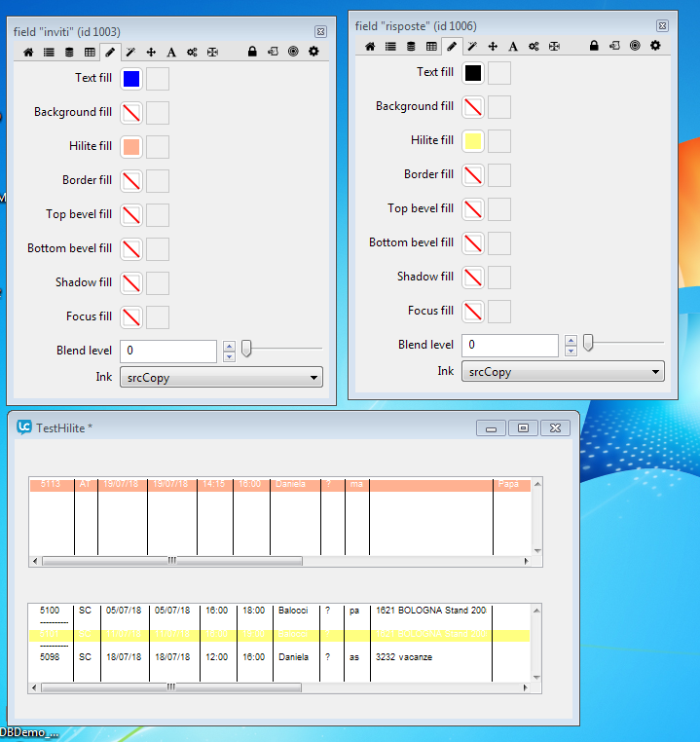Open the Table pane in risposte inspector
The height and width of the screenshot is (742, 700).
pos(431,47)
